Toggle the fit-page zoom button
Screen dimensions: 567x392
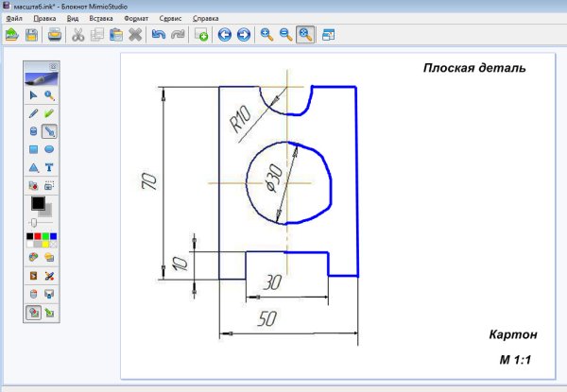tap(304, 35)
